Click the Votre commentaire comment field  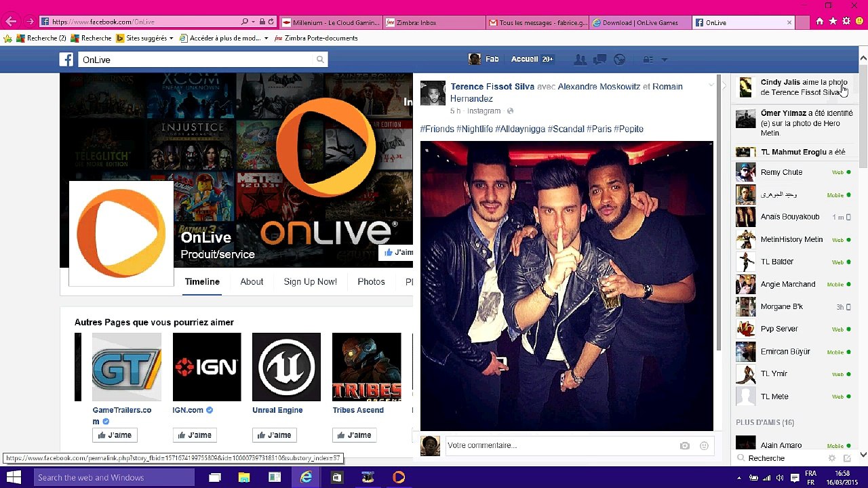coord(560,445)
